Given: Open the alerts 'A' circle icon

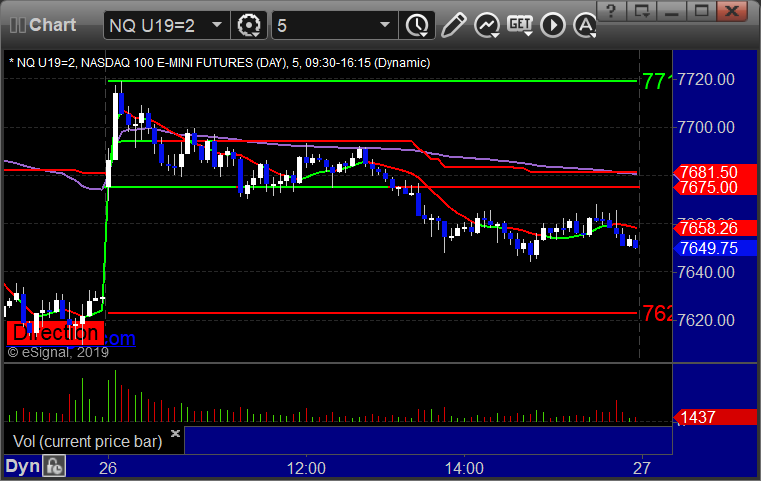Looking at the screenshot, I should (x=585, y=25).
